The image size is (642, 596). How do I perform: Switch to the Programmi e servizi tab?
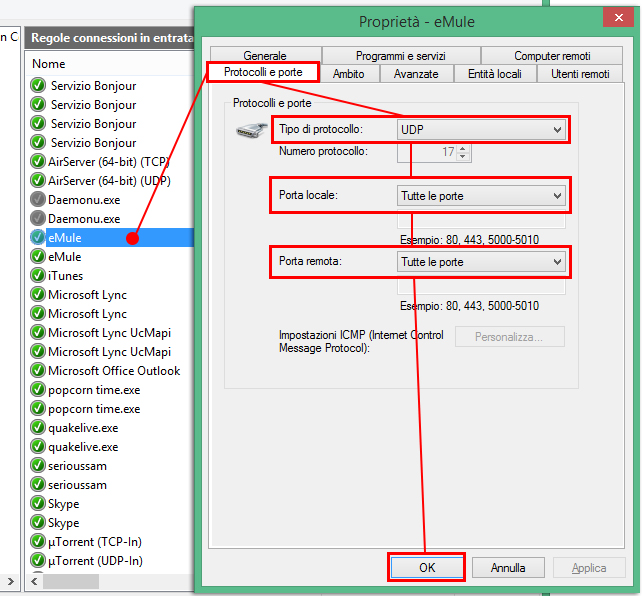tap(401, 55)
